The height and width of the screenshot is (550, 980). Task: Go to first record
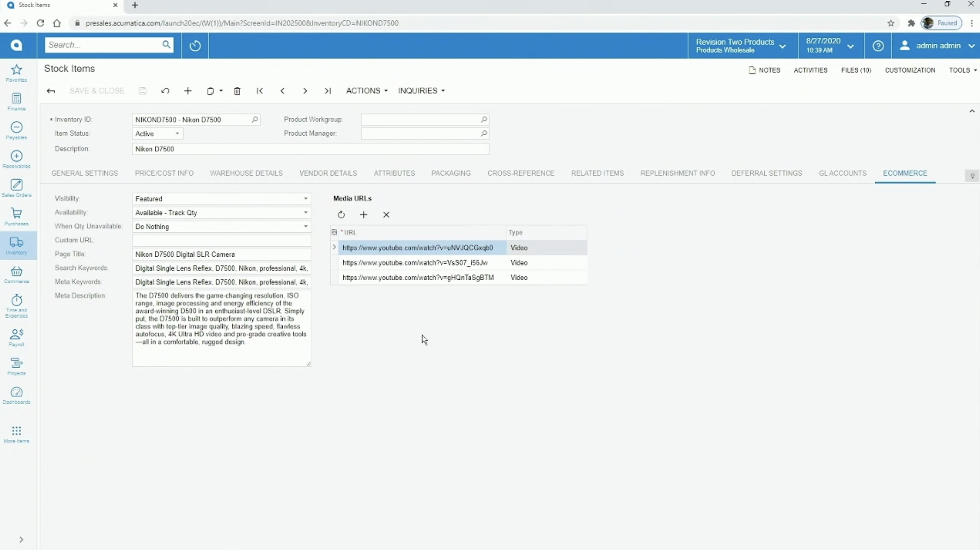pos(260,91)
